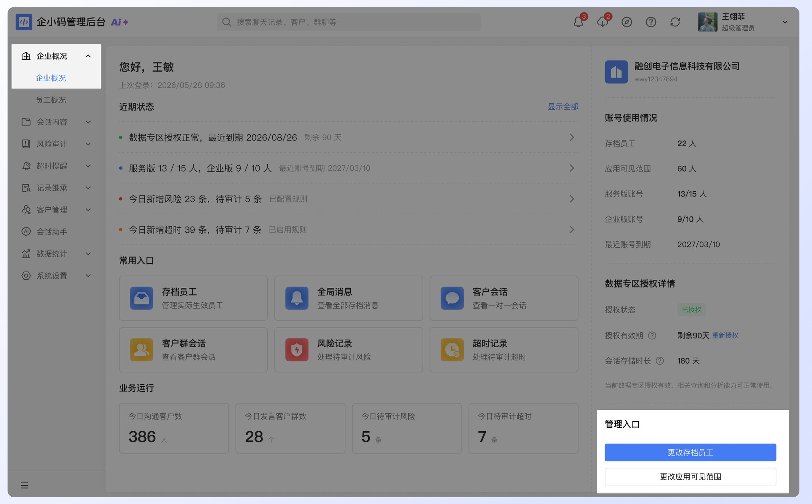The image size is (812, 504).
Task: Open the notifications bell icon
Action: tap(578, 22)
